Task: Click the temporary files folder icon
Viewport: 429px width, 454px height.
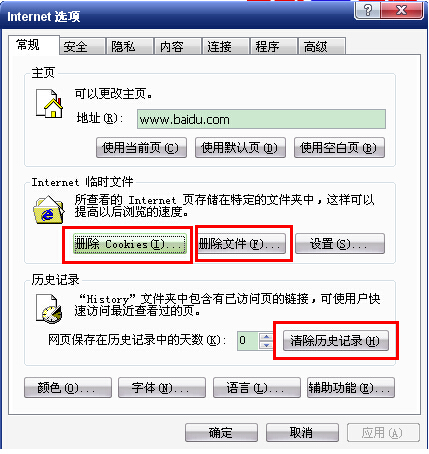Action: point(49,210)
